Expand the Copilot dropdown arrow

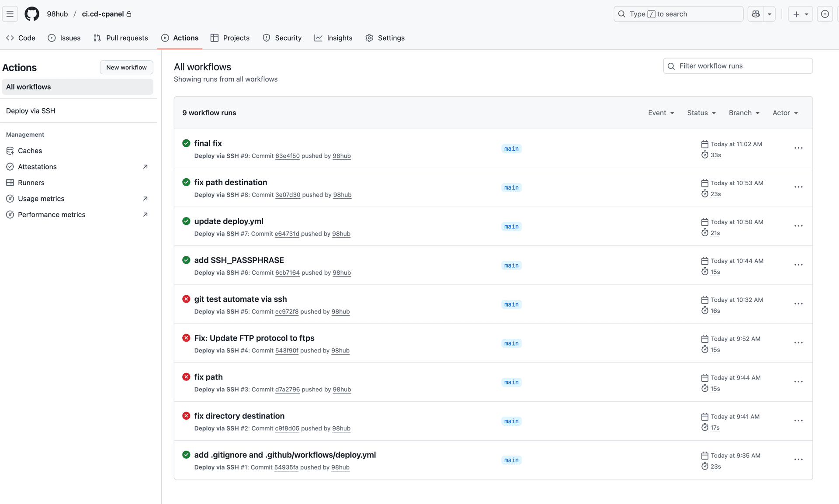[x=769, y=14]
